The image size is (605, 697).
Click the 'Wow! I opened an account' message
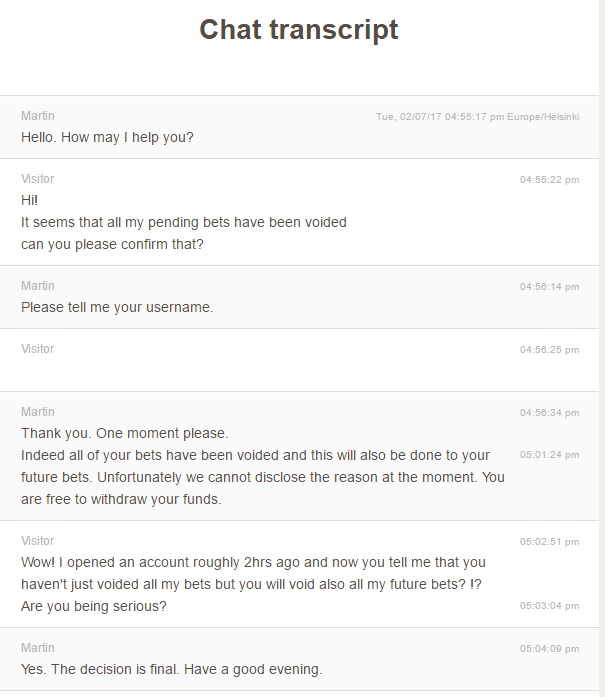[x=253, y=562]
